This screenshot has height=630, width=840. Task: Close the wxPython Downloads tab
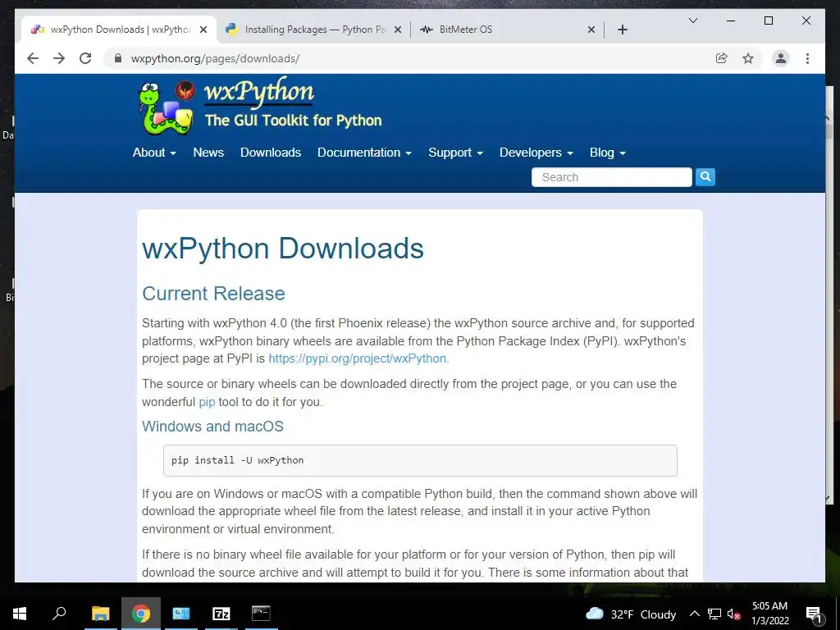pyautogui.click(x=203, y=30)
